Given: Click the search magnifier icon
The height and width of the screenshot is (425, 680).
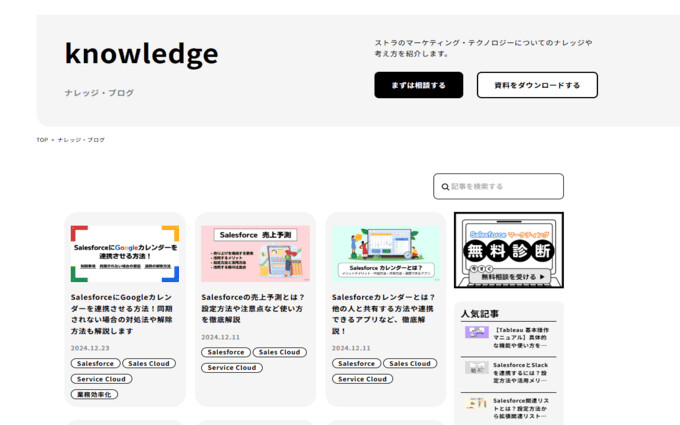Looking at the screenshot, I should click(445, 187).
